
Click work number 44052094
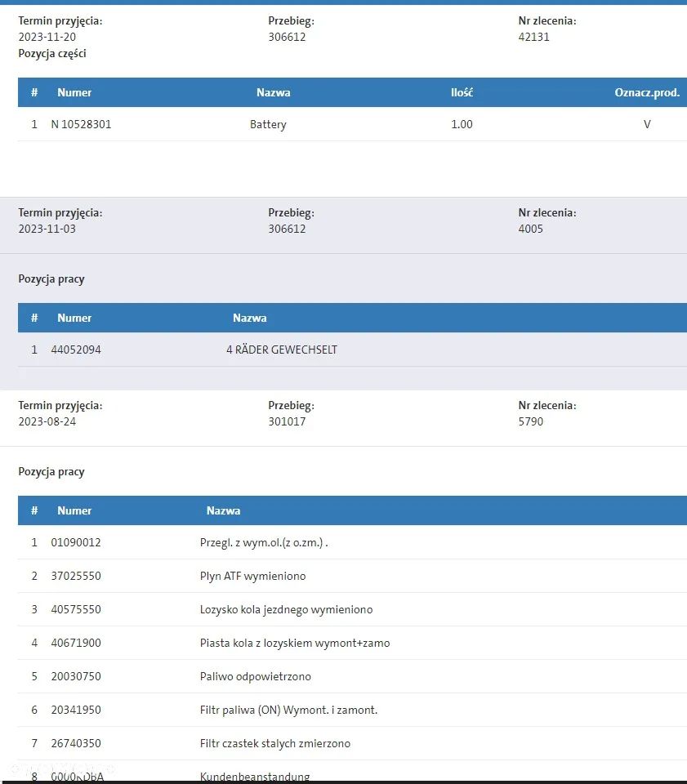coord(75,350)
